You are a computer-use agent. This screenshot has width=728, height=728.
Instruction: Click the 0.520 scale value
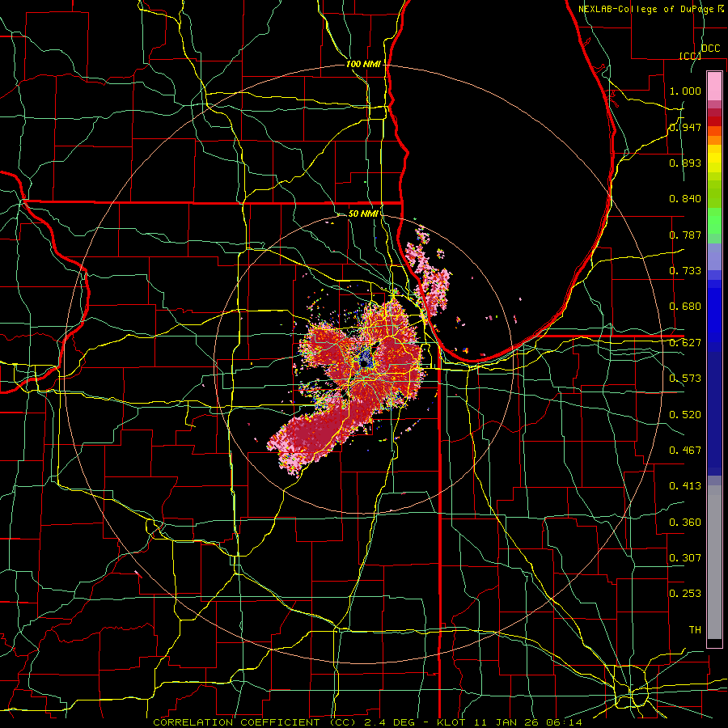pos(685,414)
